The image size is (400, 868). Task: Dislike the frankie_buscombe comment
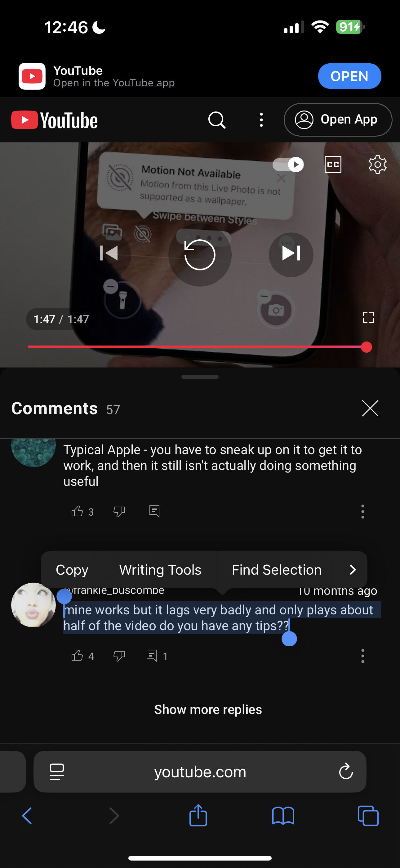click(x=119, y=656)
